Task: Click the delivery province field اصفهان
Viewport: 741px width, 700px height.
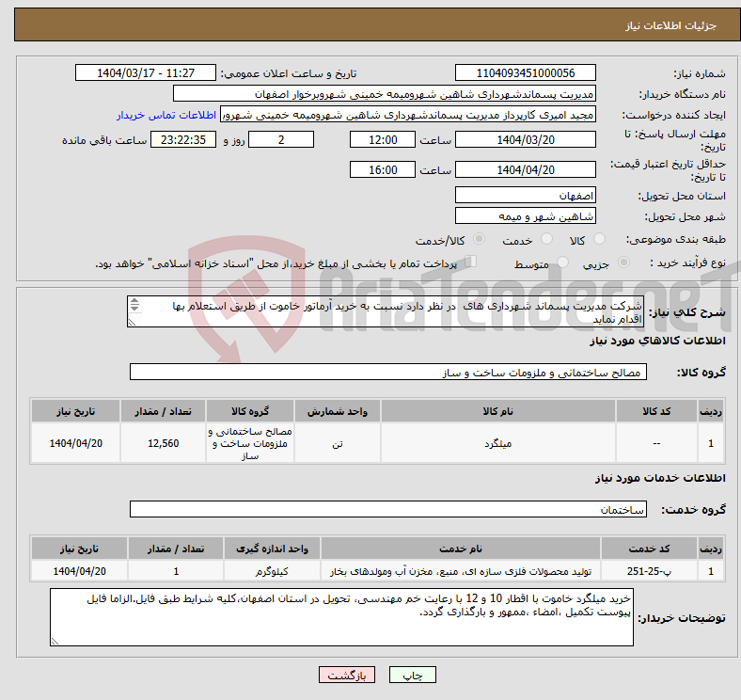Action: [x=525, y=195]
